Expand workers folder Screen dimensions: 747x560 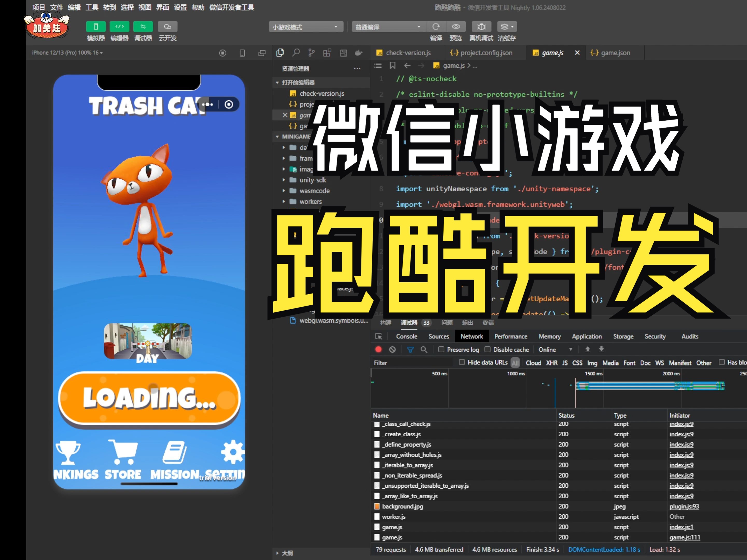pos(321,202)
